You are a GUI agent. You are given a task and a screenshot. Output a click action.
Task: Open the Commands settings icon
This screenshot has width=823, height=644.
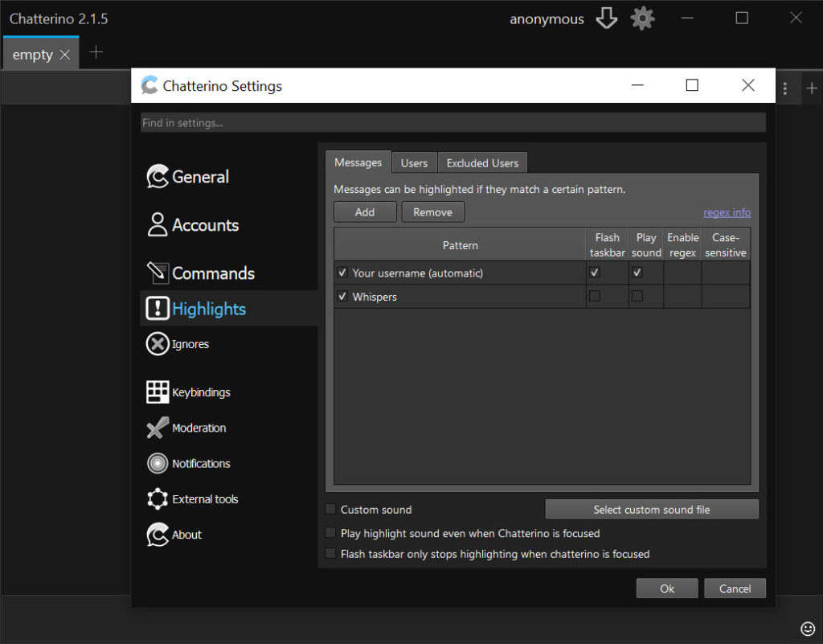tap(158, 273)
